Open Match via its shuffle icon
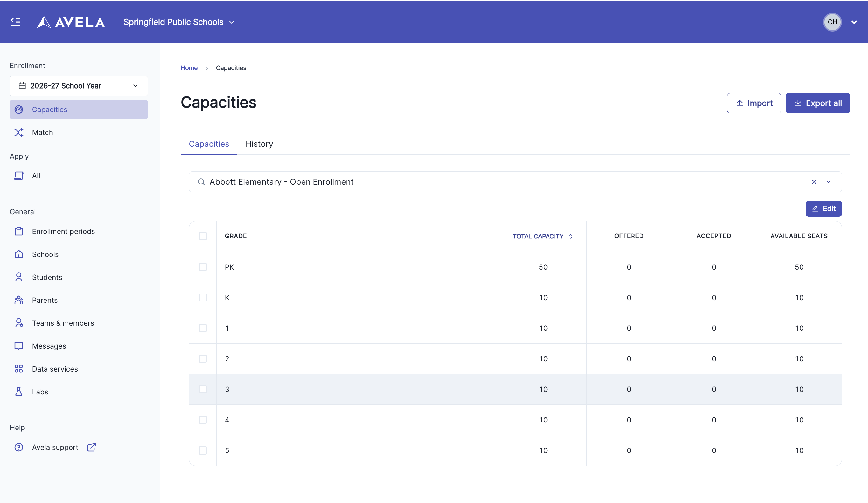This screenshot has width=868, height=503. pos(18,132)
